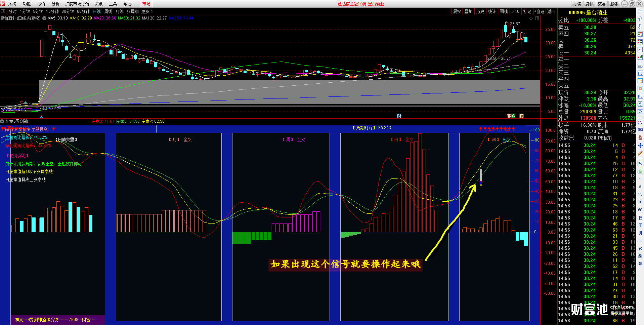644x325 pixels.
Task: Click the up arrow icon in right sidebar
Action: point(640,19)
